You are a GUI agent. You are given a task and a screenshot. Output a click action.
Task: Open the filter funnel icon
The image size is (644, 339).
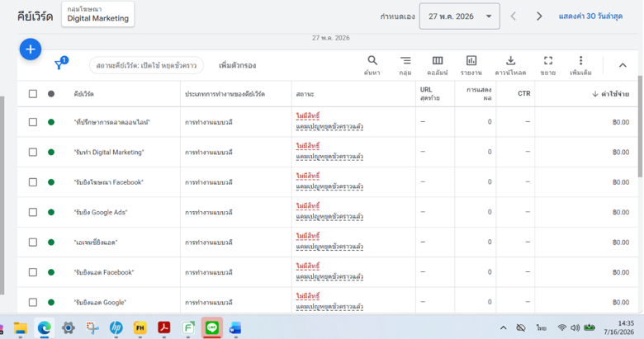tap(60, 64)
